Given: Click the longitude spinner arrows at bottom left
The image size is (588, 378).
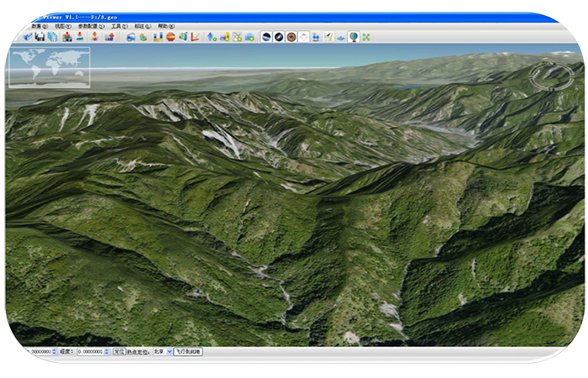Looking at the screenshot, I should [x=54, y=352].
